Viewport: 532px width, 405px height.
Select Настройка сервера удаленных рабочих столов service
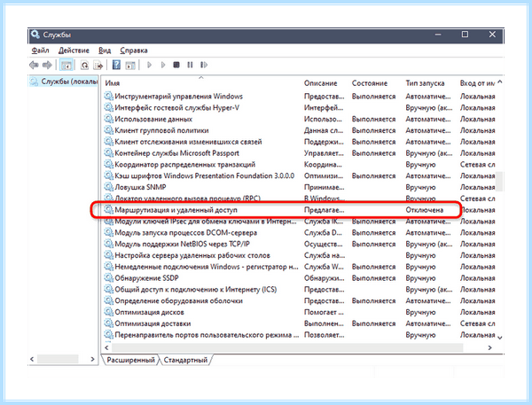coord(192,255)
